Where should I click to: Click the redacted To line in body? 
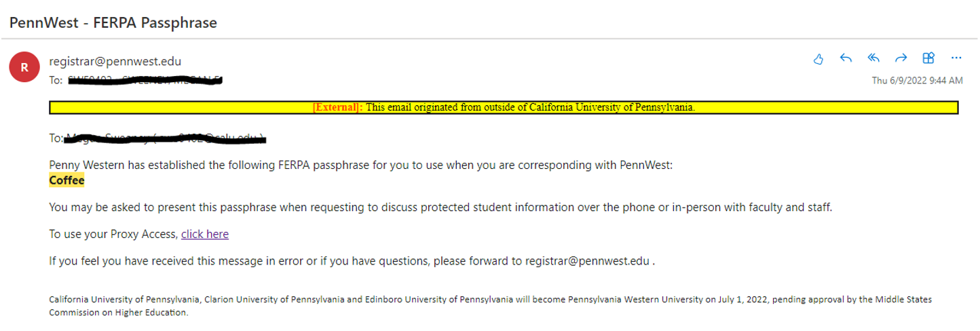164,139
